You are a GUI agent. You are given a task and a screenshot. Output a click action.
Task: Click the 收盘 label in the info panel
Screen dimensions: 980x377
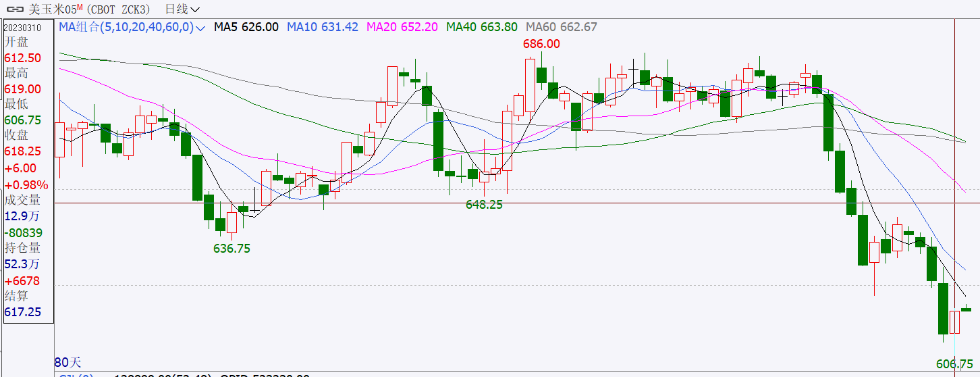pyautogui.click(x=17, y=135)
